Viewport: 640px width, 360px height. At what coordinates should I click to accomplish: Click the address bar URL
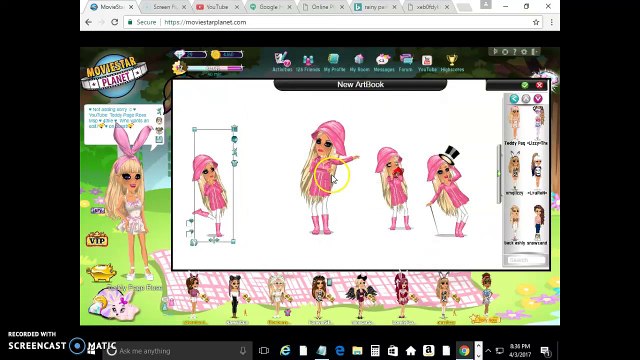(x=205, y=22)
